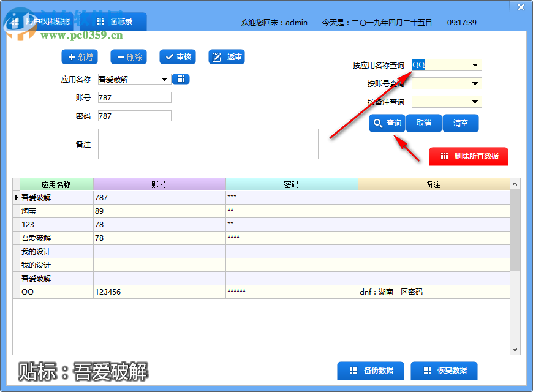Viewport: 533px width, 392px height.
Task: Click the 取消 cancel button
Action: 423,123
